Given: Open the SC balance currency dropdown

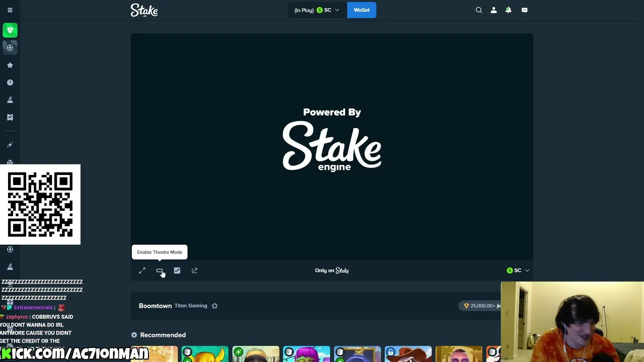Looking at the screenshot, I should (317, 10).
